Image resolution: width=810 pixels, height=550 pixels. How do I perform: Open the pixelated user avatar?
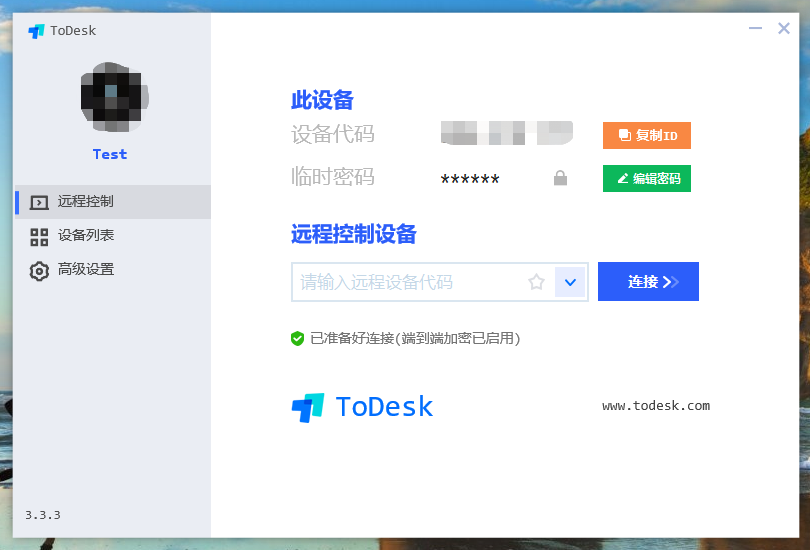[x=114, y=97]
